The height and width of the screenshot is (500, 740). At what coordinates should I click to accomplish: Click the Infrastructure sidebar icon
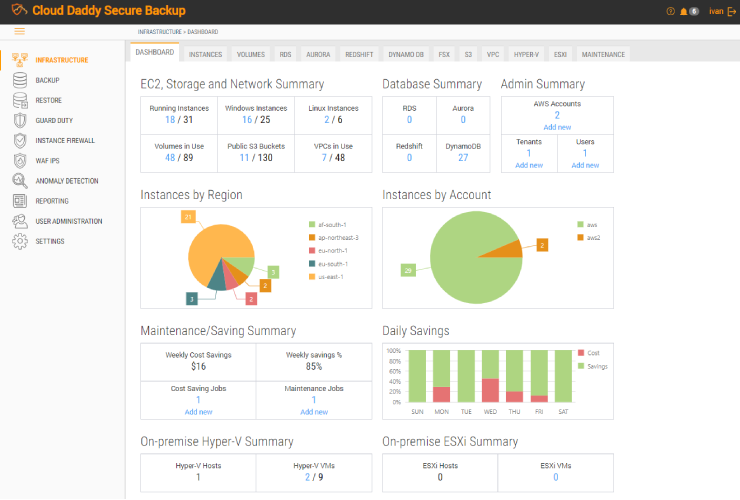[19, 60]
